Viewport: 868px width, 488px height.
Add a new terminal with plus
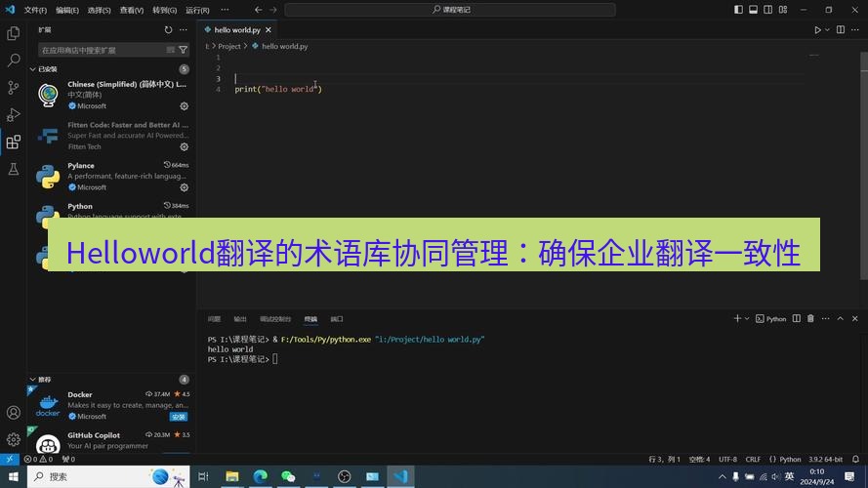[x=737, y=319]
